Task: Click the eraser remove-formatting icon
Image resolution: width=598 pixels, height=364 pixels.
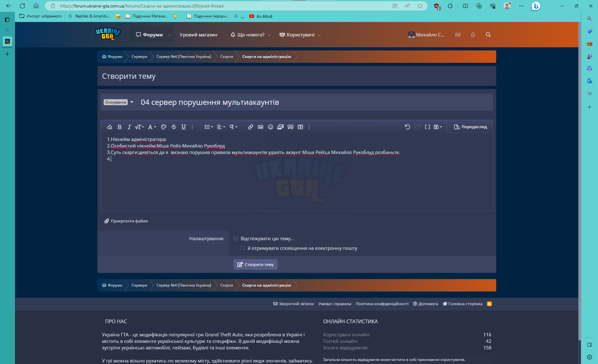Action: coord(109,127)
